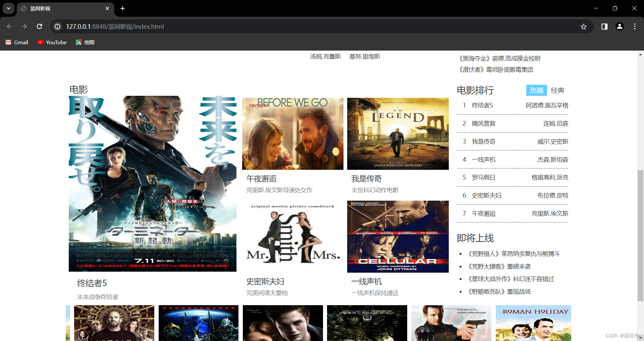The image size is (644, 341).
Task: Click actor name 布拉德.皮特
Action: pyautogui.click(x=553, y=196)
